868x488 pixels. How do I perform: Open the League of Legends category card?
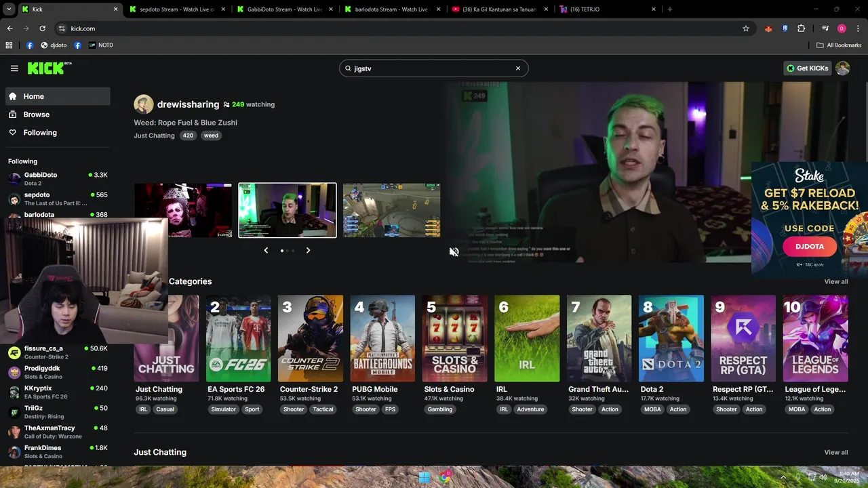[x=815, y=338]
